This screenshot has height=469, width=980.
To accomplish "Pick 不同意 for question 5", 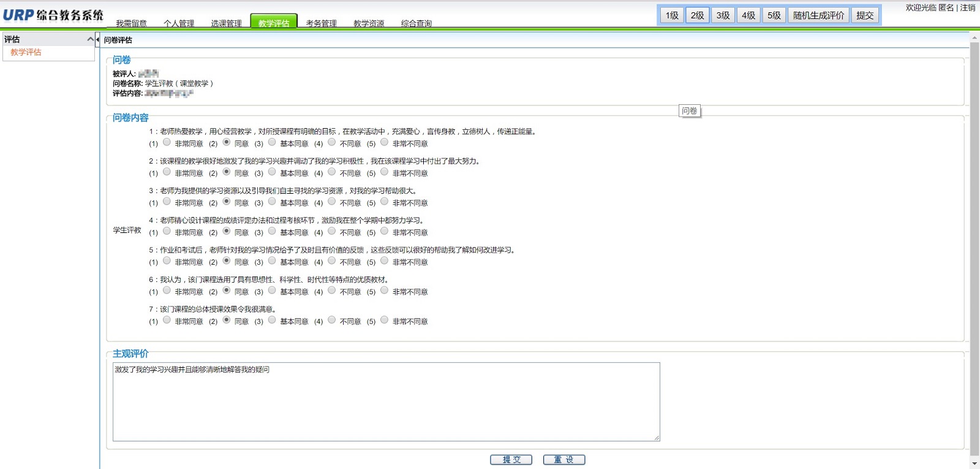I will (331, 261).
